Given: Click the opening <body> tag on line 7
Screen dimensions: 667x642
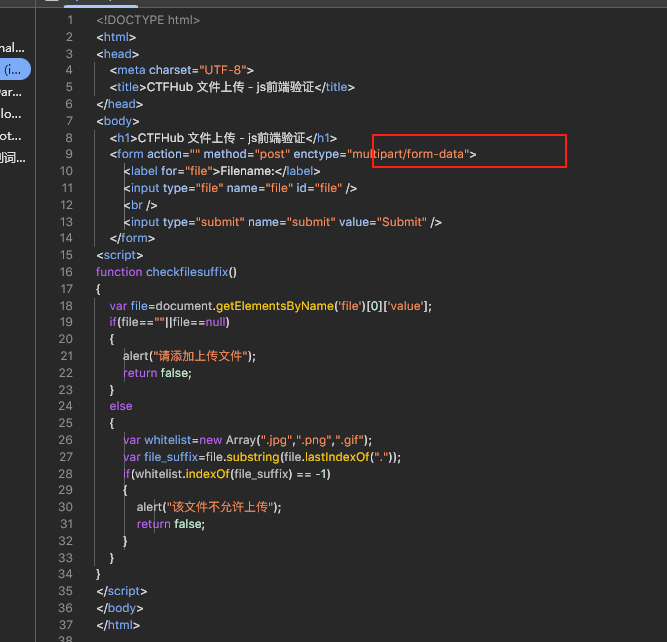Looking at the screenshot, I should click(118, 121).
